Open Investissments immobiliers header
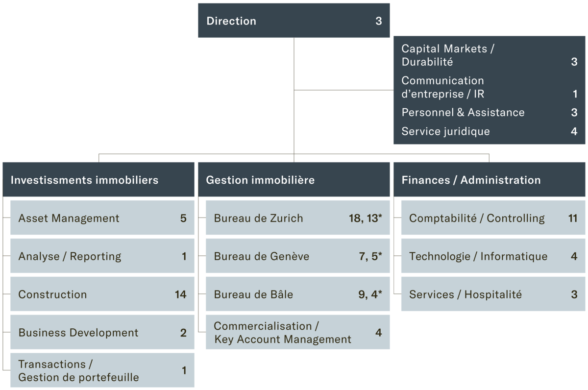588x390 pixels. click(x=98, y=180)
